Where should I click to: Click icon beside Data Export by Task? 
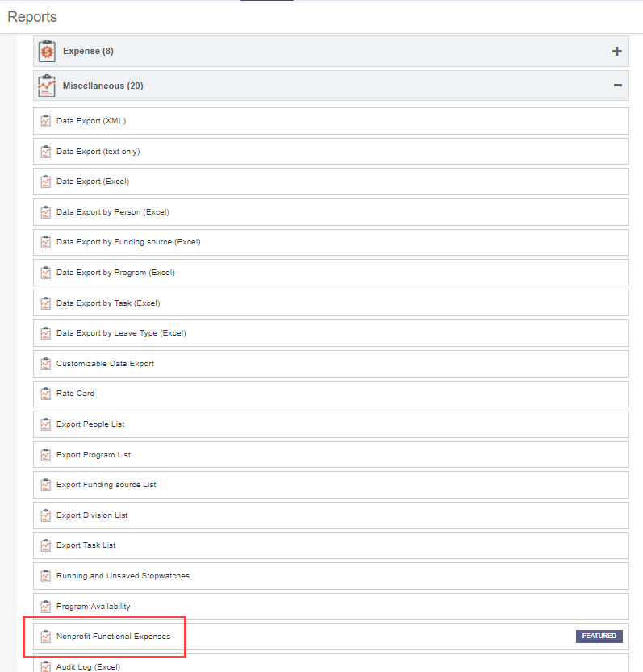[46, 303]
